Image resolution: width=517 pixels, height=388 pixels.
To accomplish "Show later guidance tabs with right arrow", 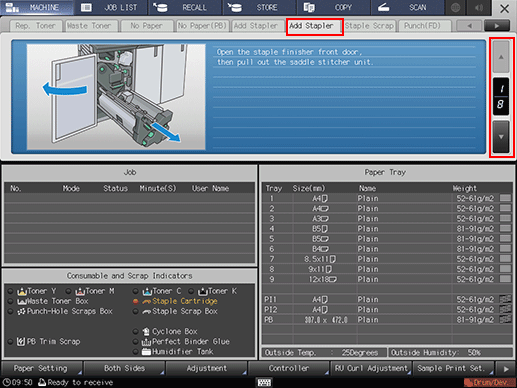I will [497, 26].
